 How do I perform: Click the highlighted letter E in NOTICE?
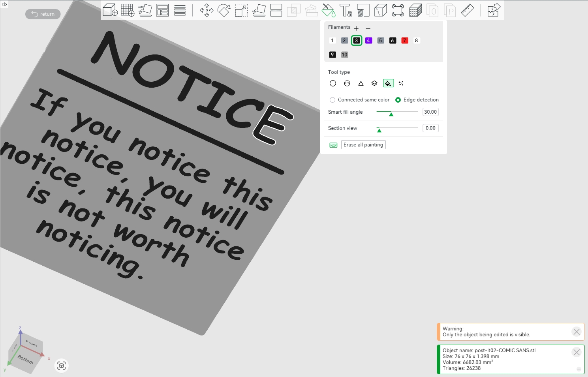click(272, 124)
